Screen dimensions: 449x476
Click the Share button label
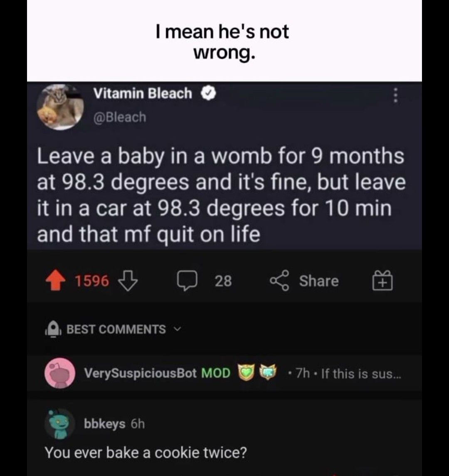coord(319,281)
